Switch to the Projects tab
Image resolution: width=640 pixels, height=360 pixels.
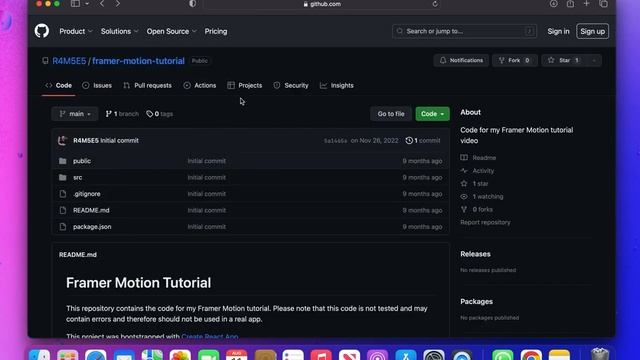click(x=245, y=85)
